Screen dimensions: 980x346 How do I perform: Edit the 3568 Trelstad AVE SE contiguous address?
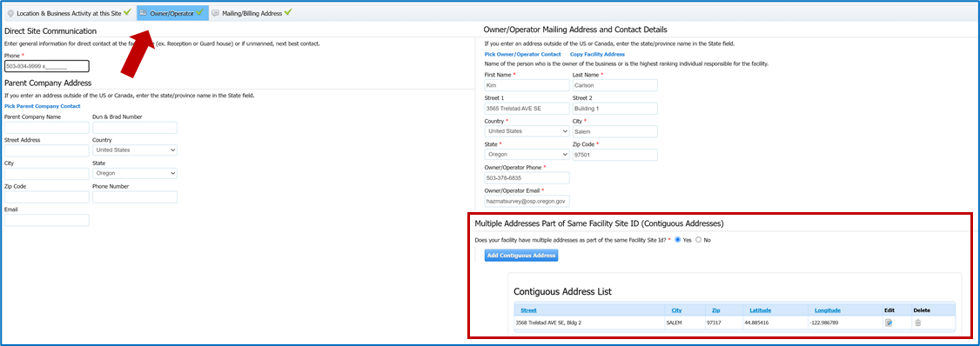tap(889, 323)
